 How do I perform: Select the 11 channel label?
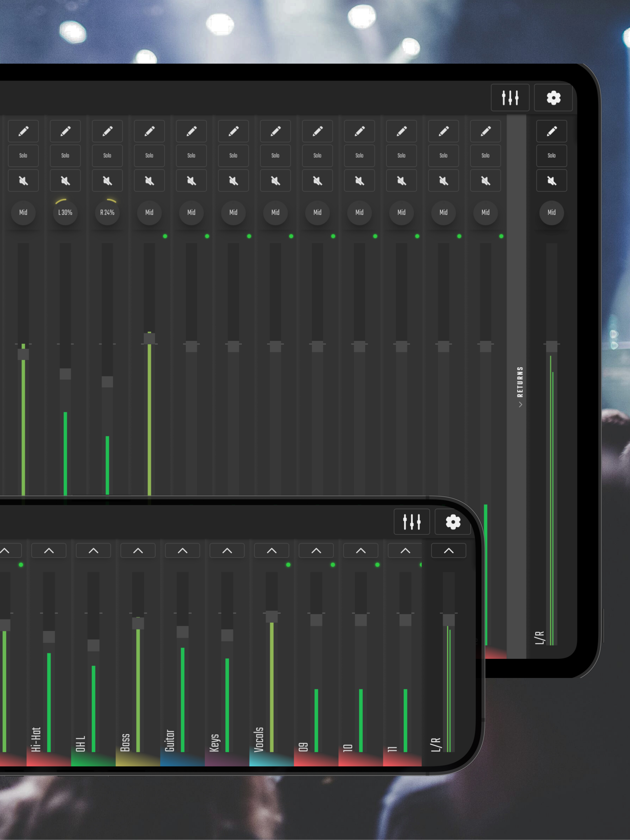click(393, 749)
